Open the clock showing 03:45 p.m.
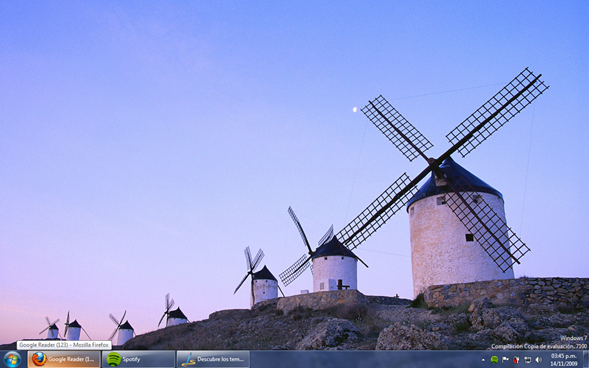The width and height of the screenshot is (589, 368). 564,359
